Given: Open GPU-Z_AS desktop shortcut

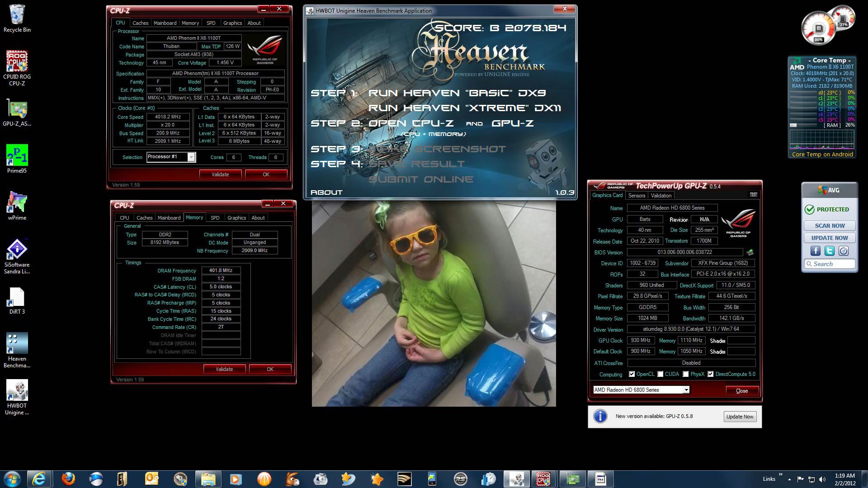Looking at the screenshot, I should point(17,113).
